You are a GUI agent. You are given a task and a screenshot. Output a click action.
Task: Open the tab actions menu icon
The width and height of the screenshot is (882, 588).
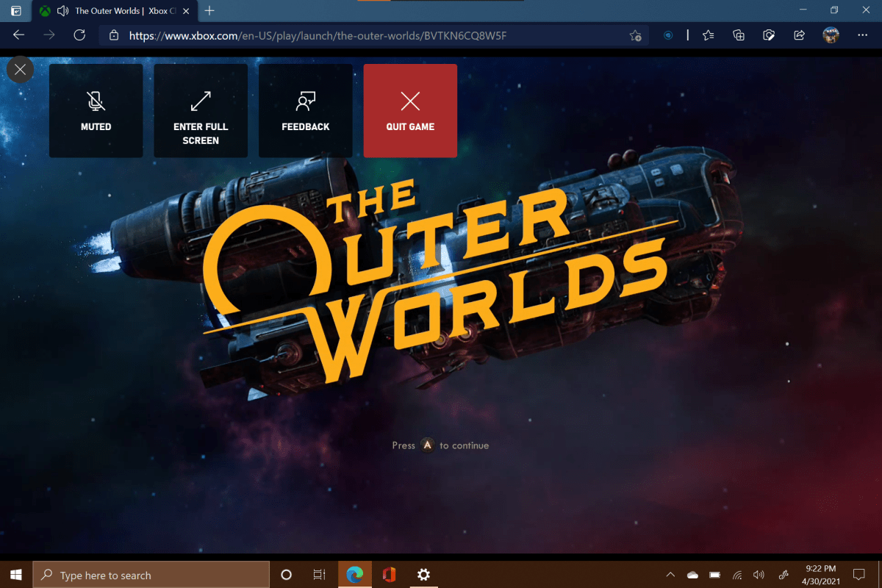pyautogui.click(x=15, y=11)
